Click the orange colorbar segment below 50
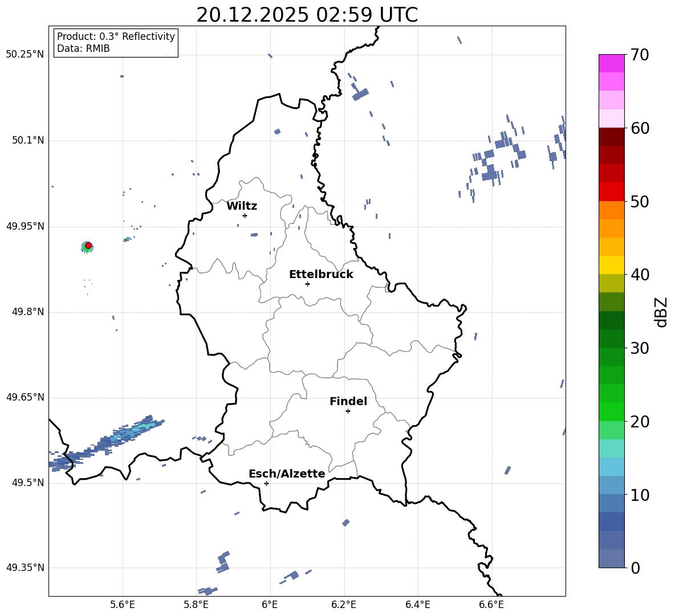Image resolution: width=675 pixels, height=616 pixels. 611,210
